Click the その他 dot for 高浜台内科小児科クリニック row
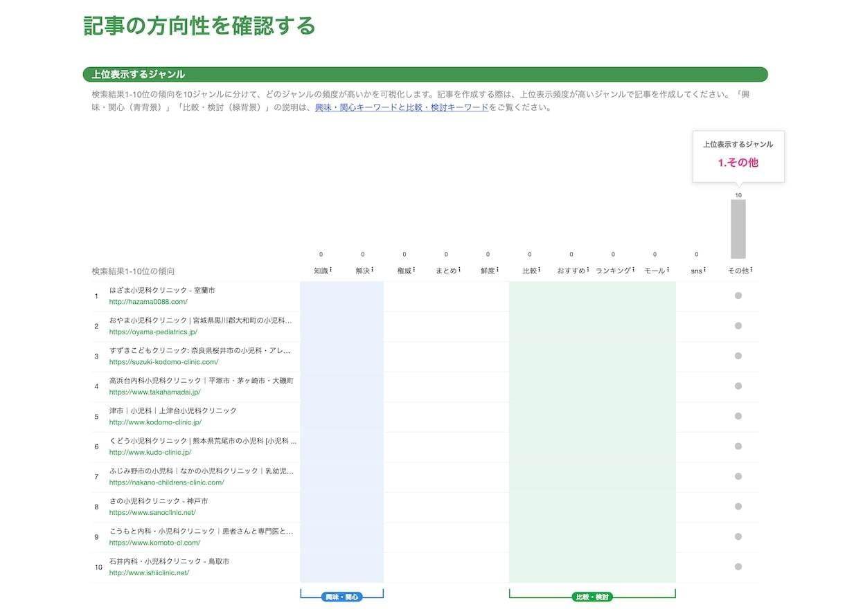 (738, 386)
